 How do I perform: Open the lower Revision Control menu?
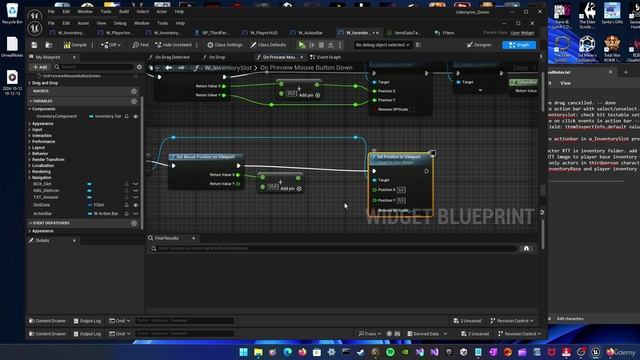point(519,334)
